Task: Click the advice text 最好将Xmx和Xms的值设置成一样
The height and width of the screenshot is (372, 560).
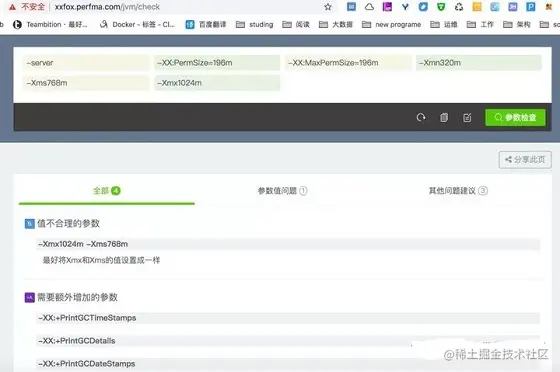Action: pos(101,260)
